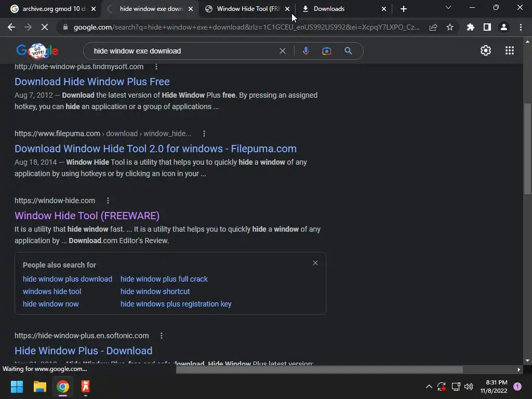Open options for filepuma.com result
532x399 pixels.
point(204,134)
